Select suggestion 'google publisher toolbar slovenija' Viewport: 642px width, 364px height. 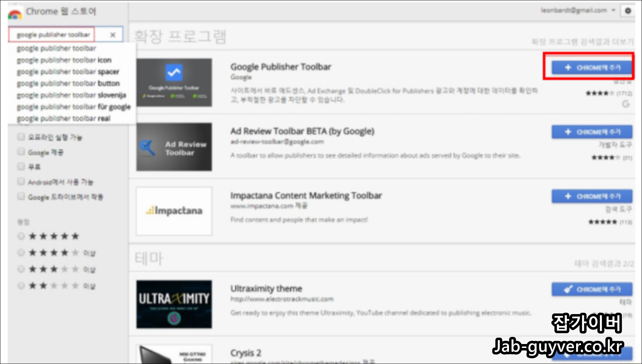tap(71, 95)
